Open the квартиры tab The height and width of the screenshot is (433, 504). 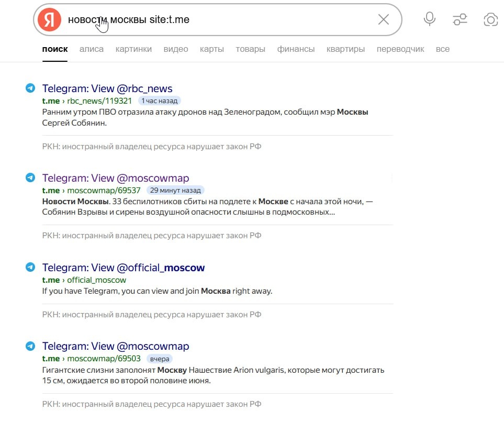345,49
